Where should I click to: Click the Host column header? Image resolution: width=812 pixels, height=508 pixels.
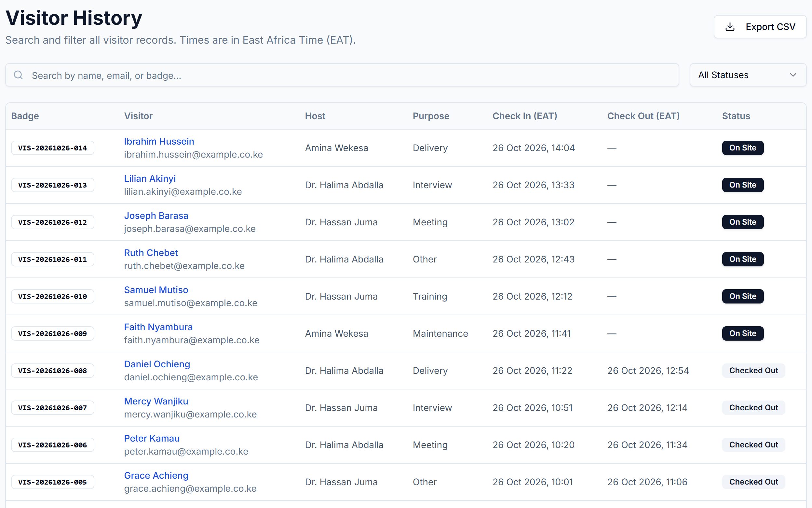click(x=315, y=116)
